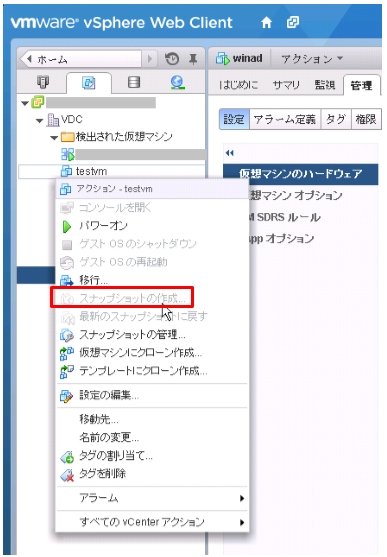The image size is (387, 557).
Task: Switch to Storage inventory tab
Action: pyautogui.click(x=134, y=82)
